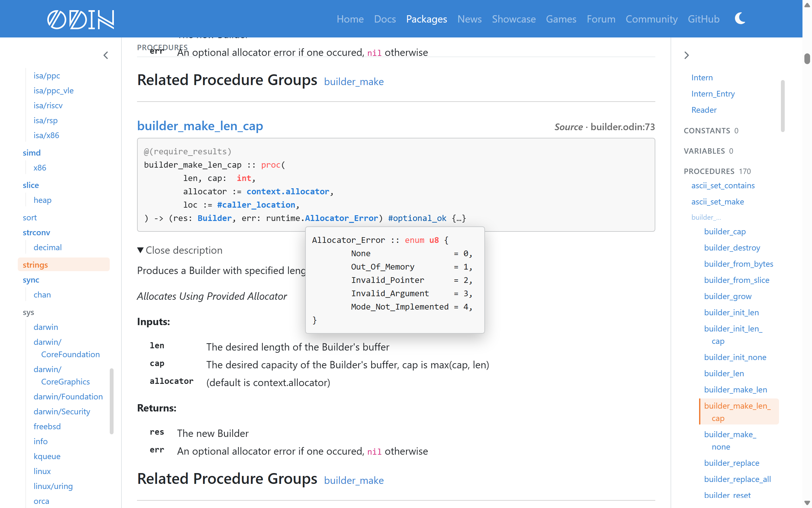Viewport: 812px width, 508px height.
Task: Open source link builder.odin:73
Action: pos(623,127)
